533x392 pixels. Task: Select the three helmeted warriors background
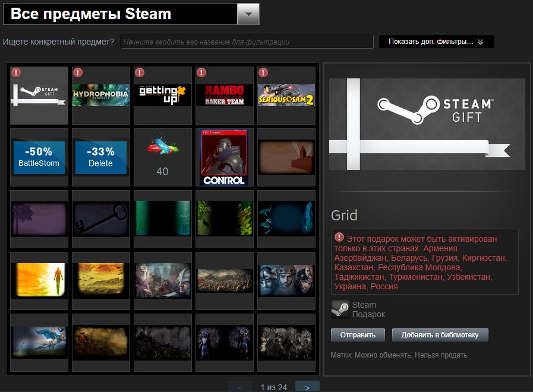[286, 281]
